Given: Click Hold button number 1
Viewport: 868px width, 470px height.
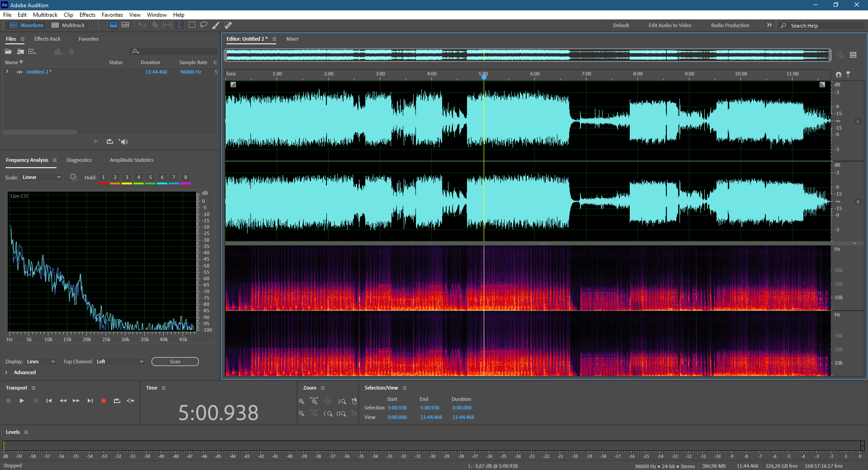Looking at the screenshot, I should tap(103, 177).
